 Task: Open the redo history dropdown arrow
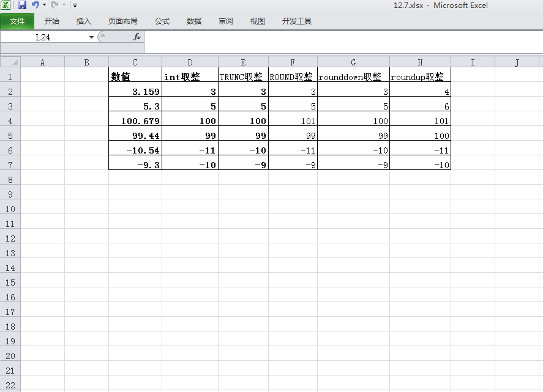[64, 5]
